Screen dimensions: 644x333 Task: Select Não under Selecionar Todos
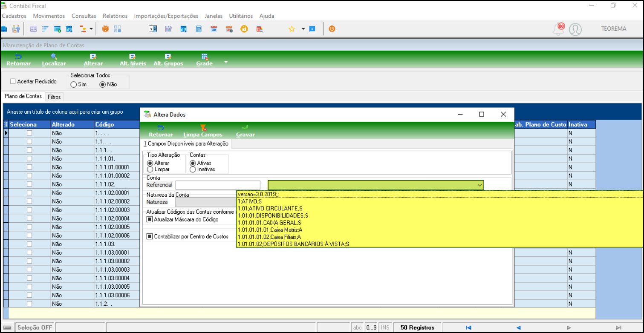(102, 84)
